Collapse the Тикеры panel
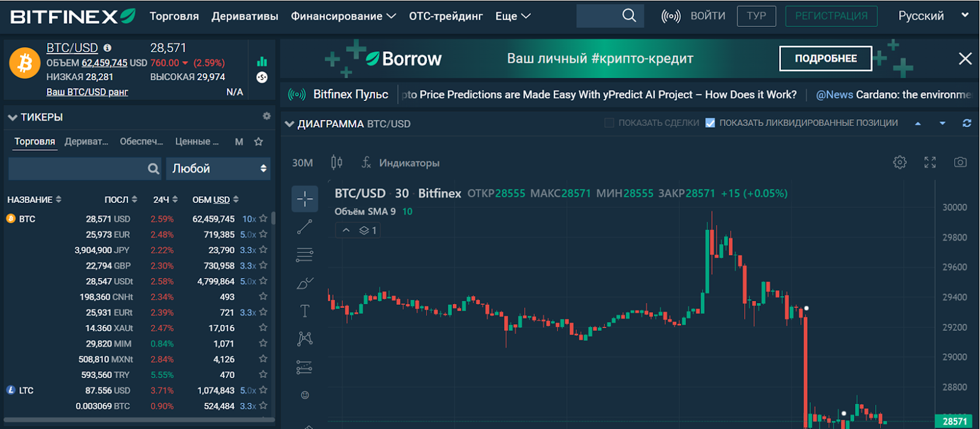The width and height of the screenshot is (980, 429). pos(12,117)
